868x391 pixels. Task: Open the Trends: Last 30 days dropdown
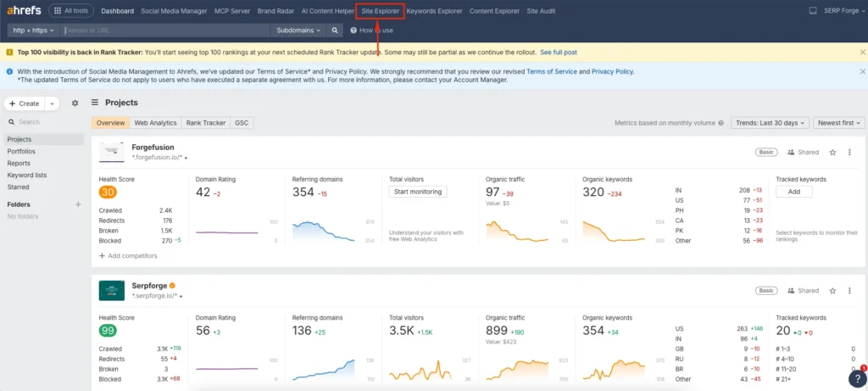click(770, 123)
